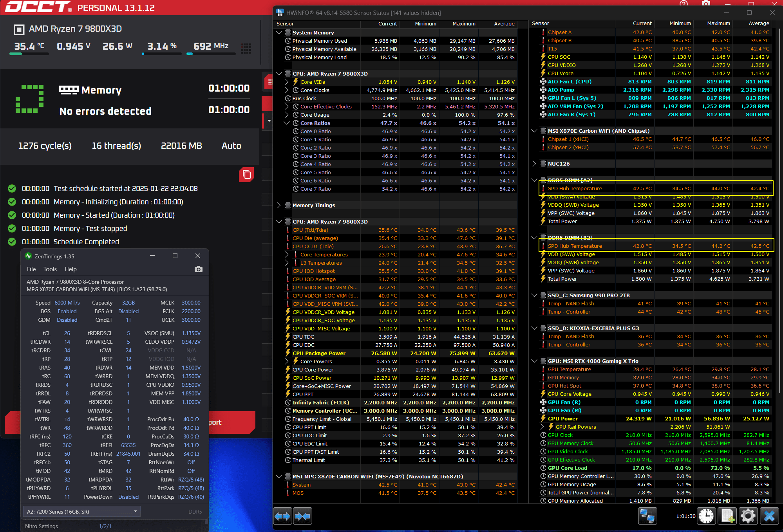783x532 pixels.
Task: Open the Tools menu in ZenTimings
Action: point(50,269)
